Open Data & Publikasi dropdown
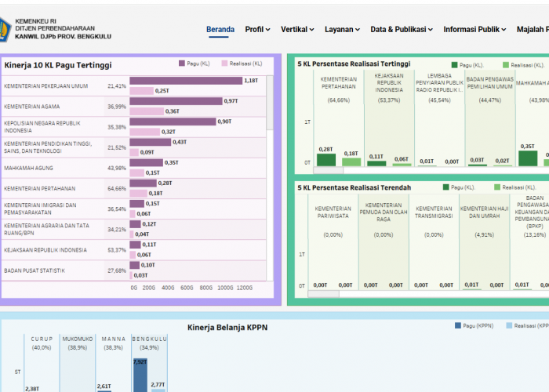Viewport: 549px width, 392px height. point(402,30)
